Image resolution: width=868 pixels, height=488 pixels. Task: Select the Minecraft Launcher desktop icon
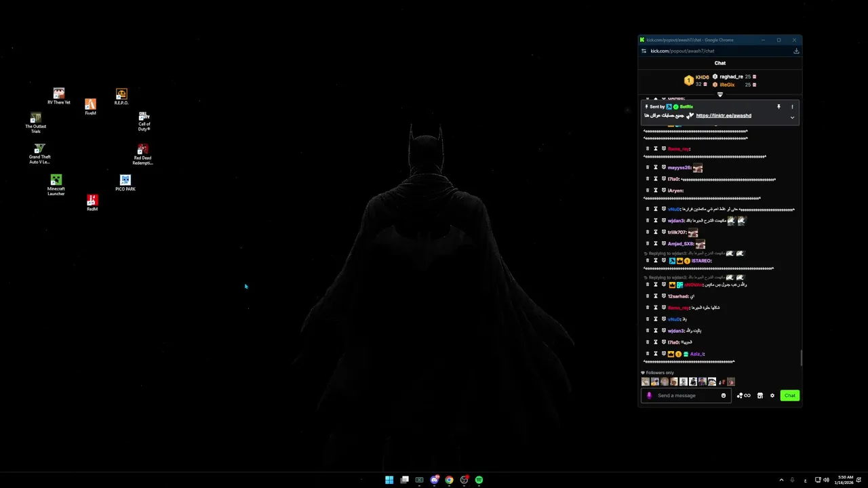click(x=56, y=185)
